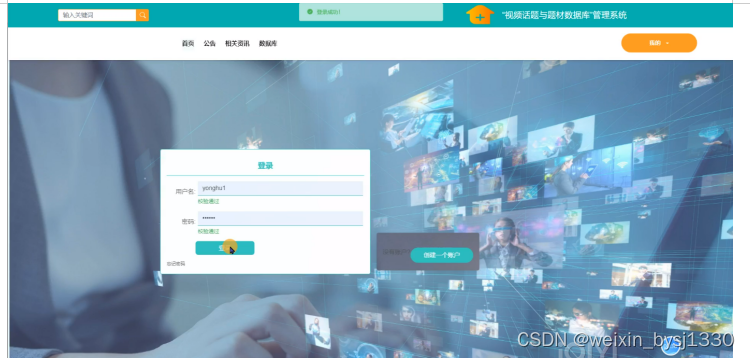Click the orange house logo icon

(480, 14)
